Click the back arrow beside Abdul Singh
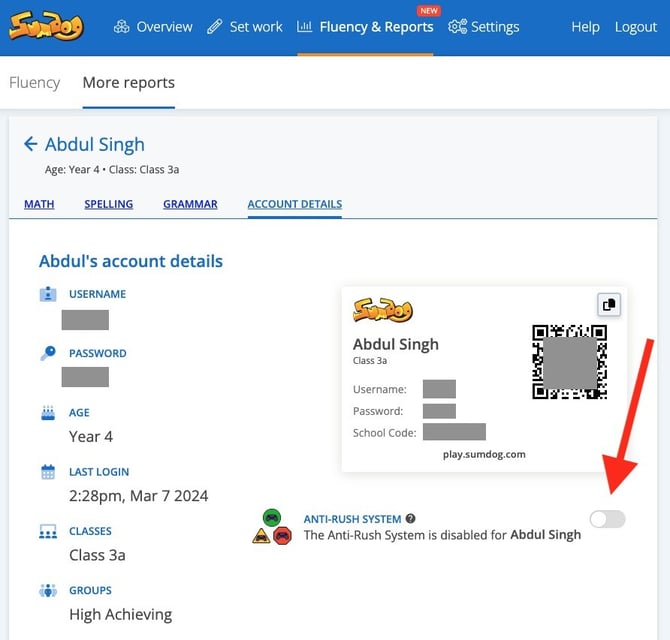Screen dimensions: 670x640 [x=30, y=144]
